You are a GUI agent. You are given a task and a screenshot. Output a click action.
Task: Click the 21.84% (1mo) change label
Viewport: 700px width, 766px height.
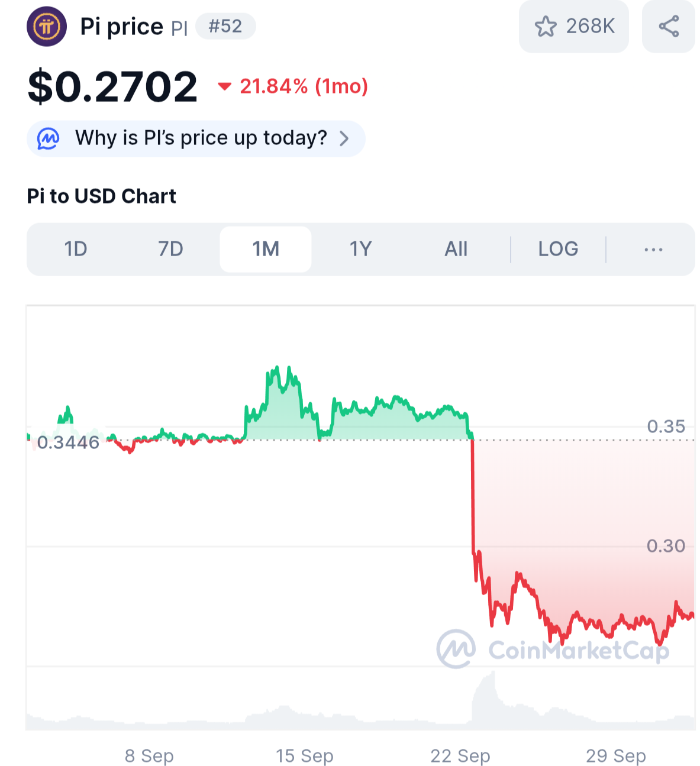click(304, 87)
